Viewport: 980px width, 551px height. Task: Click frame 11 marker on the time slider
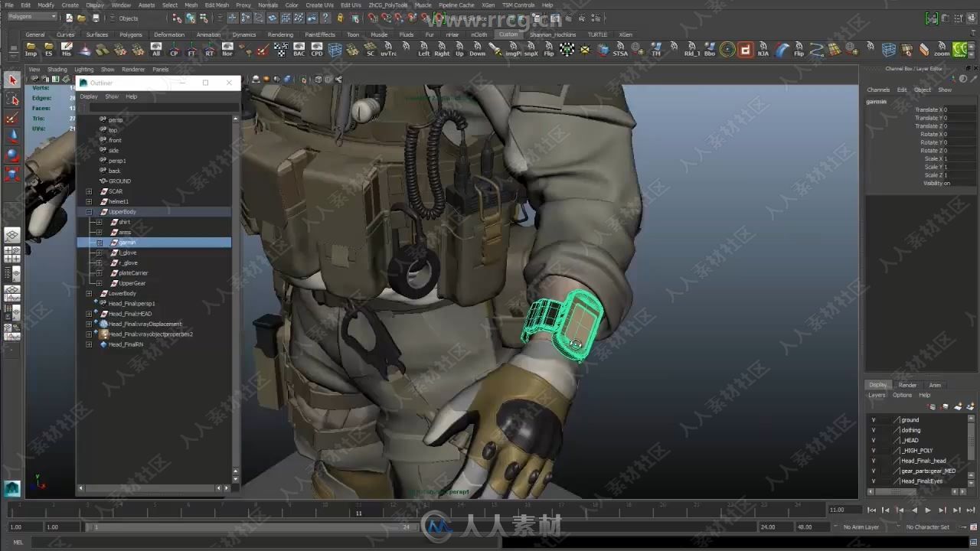click(358, 510)
